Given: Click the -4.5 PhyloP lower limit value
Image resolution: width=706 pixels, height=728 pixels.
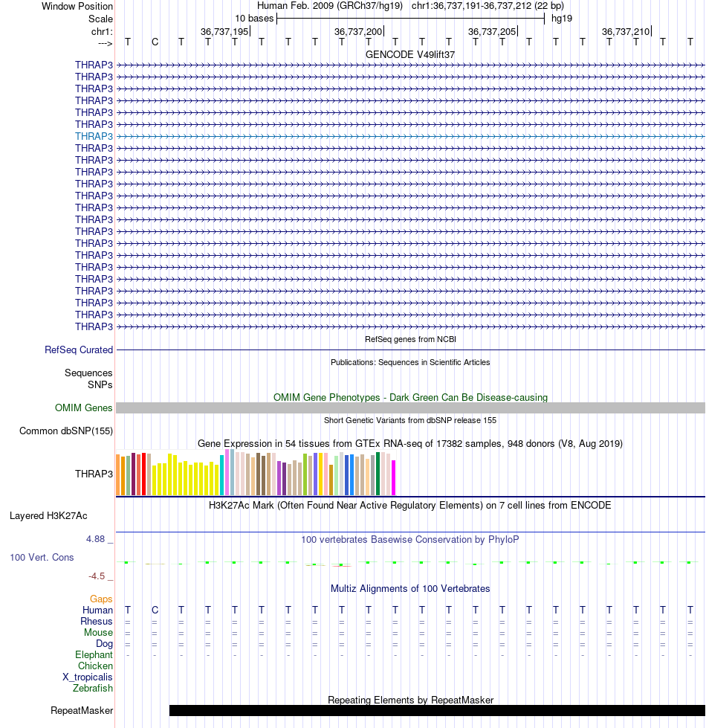Looking at the screenshot, I should (x=97, y=576).
